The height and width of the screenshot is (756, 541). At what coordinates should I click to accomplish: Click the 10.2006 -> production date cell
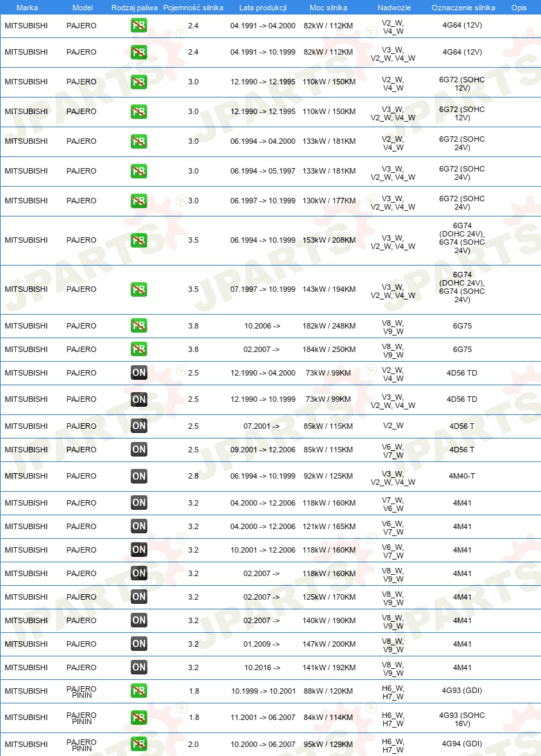(262, 326)
